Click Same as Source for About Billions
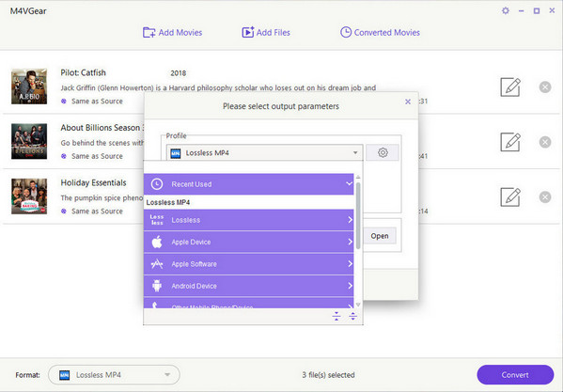The width and height of the screenshot is (563, 392). pos(97,156)
